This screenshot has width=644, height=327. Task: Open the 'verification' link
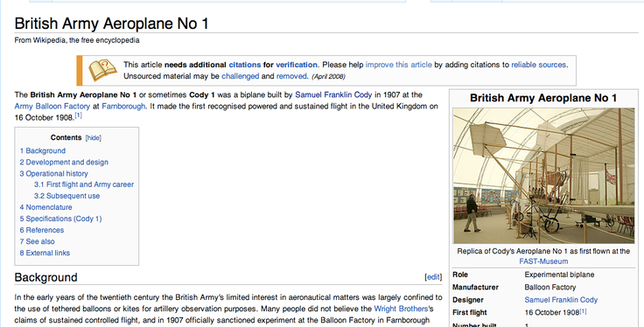coord(297,65)
